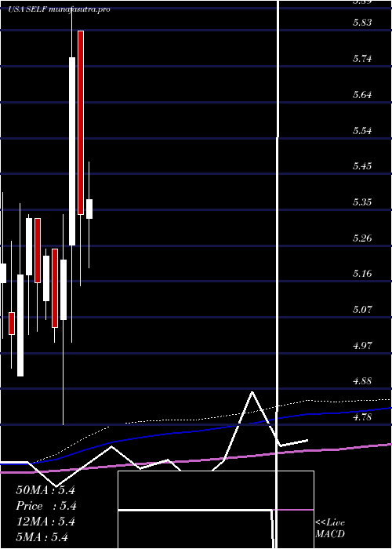
Task: Click the '50MA : 5.4' legend entry
Action: [45, 490]
